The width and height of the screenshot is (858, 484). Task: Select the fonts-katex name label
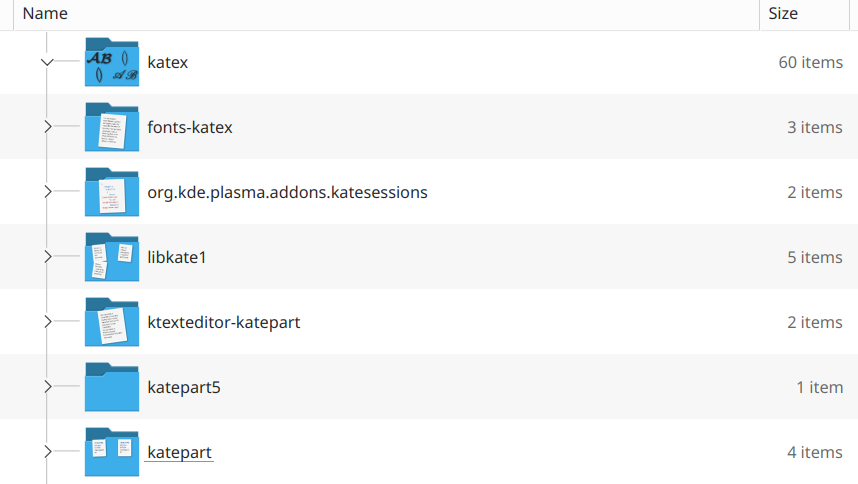(x=190, y=127)
